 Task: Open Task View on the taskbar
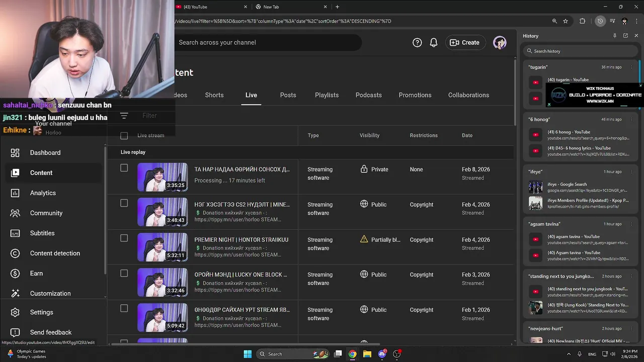pos(338,354)
